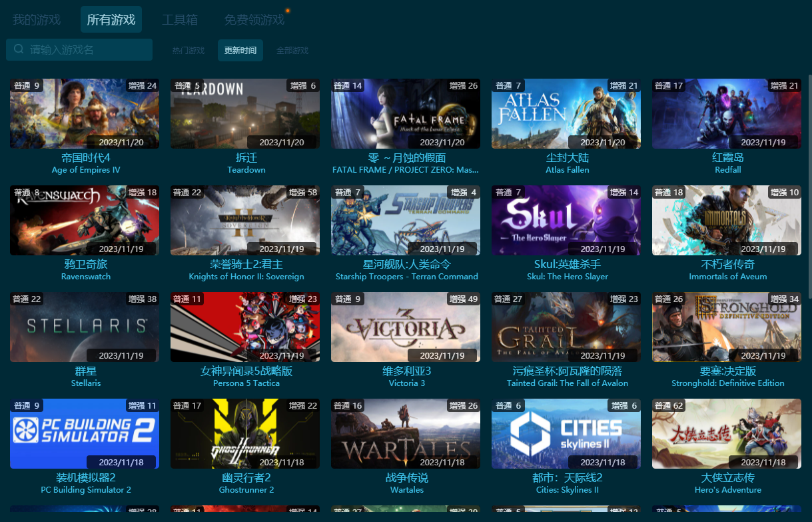This screenshot has width=812, height=522.
Task: Switch to the 我的游戏 tab
Action: (37, 20)
